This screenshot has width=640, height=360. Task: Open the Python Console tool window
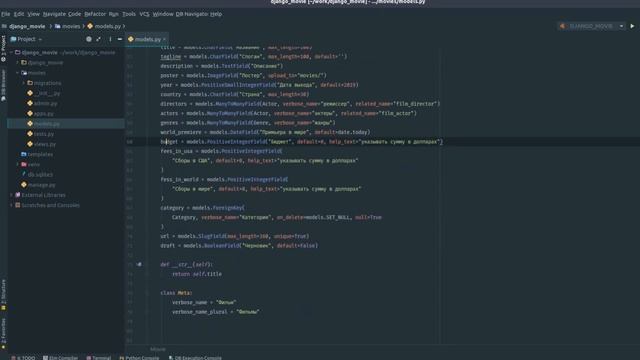139,358
